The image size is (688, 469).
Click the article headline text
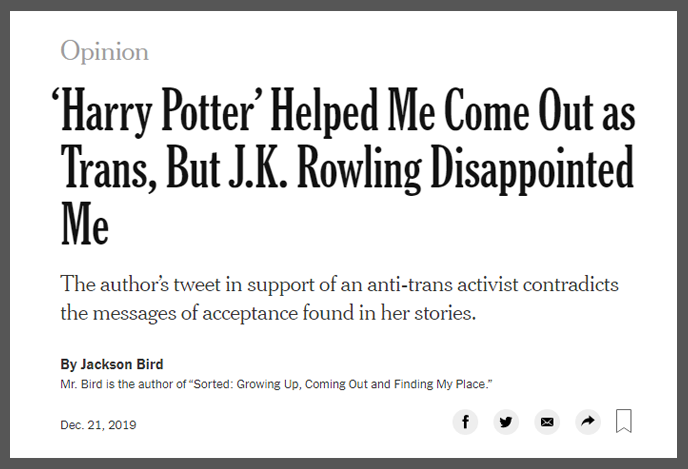click(x=347, y=169)
